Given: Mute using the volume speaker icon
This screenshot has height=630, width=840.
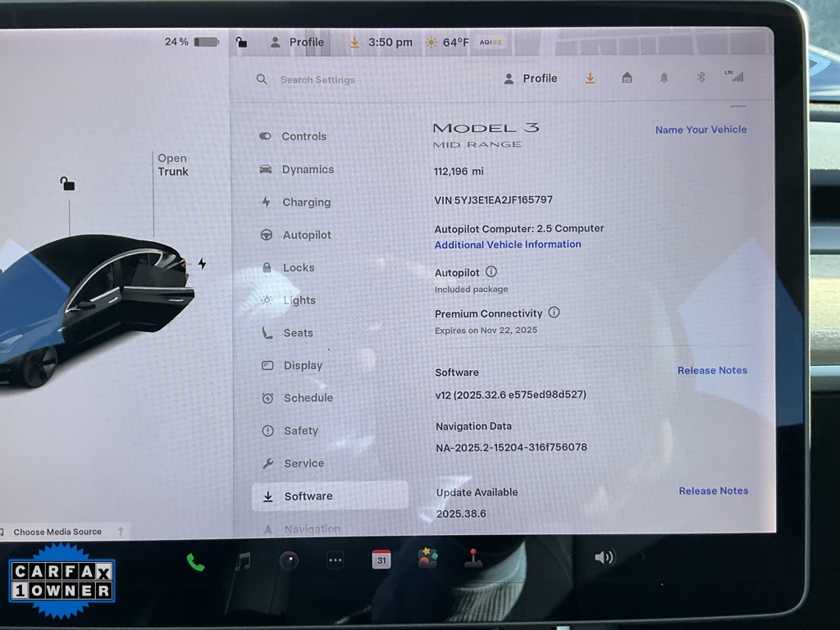Looking at the screenshot, I should click(x=604, y=558).
